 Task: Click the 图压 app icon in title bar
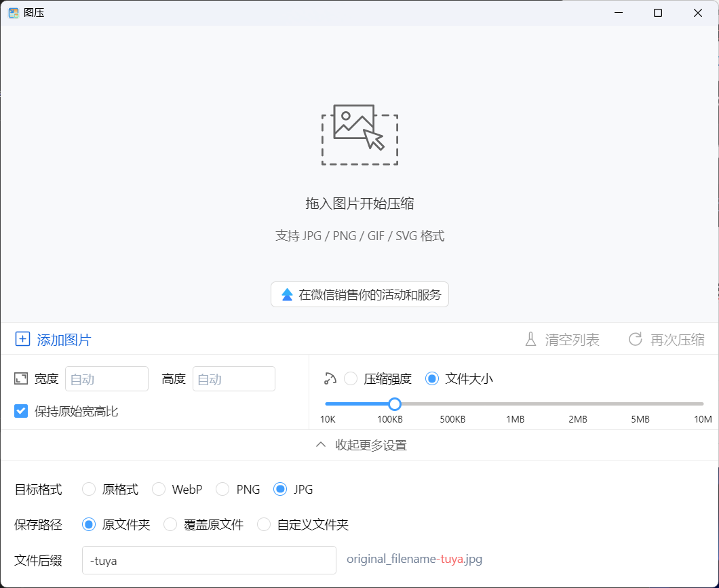coord(14,13)
